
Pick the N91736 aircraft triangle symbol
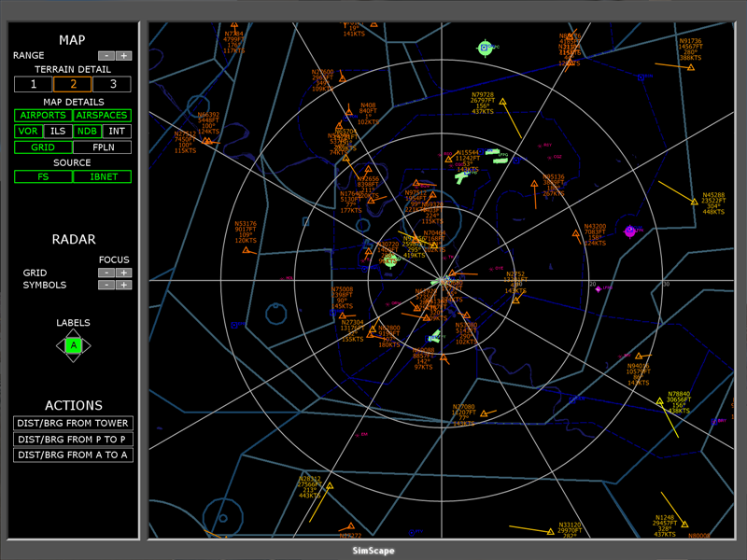(691, 67)
